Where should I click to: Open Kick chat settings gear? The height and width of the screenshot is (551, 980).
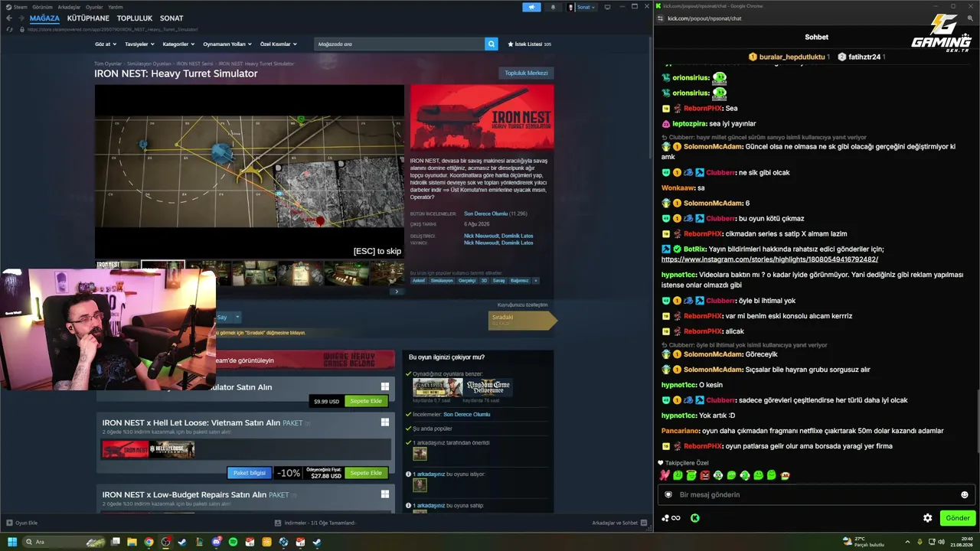tap(928, 518)
